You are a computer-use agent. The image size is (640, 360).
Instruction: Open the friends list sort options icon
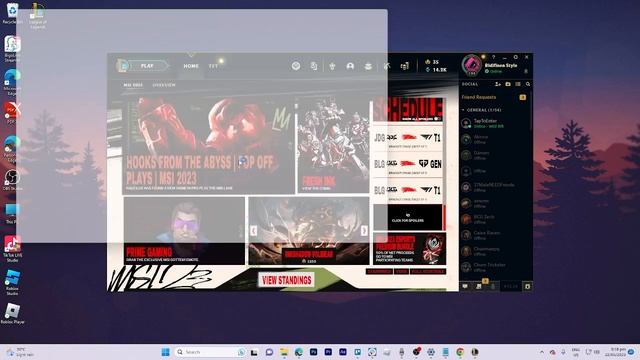[x=518, y=84]
